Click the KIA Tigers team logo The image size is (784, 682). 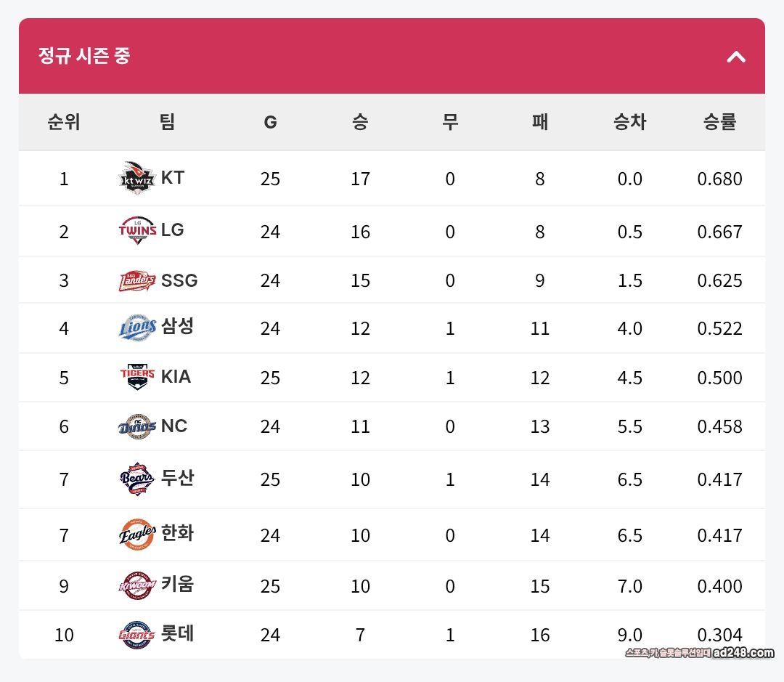click(x=137, y=377)
